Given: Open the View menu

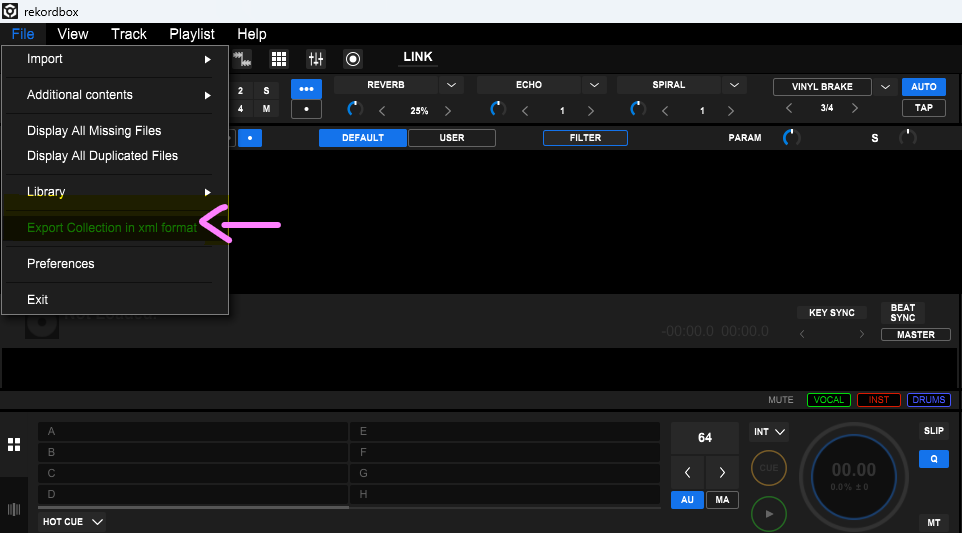Looking at the screenshot, I should [72, 34].
